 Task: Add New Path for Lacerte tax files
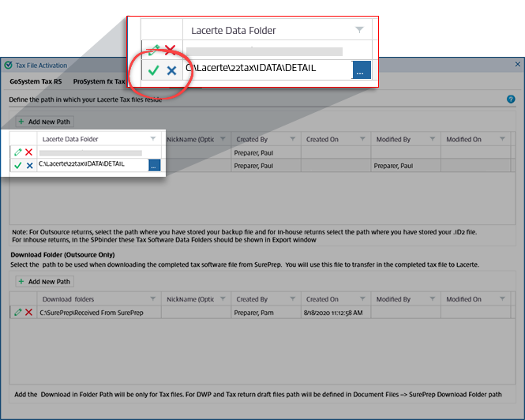click(x=44, y=122)
